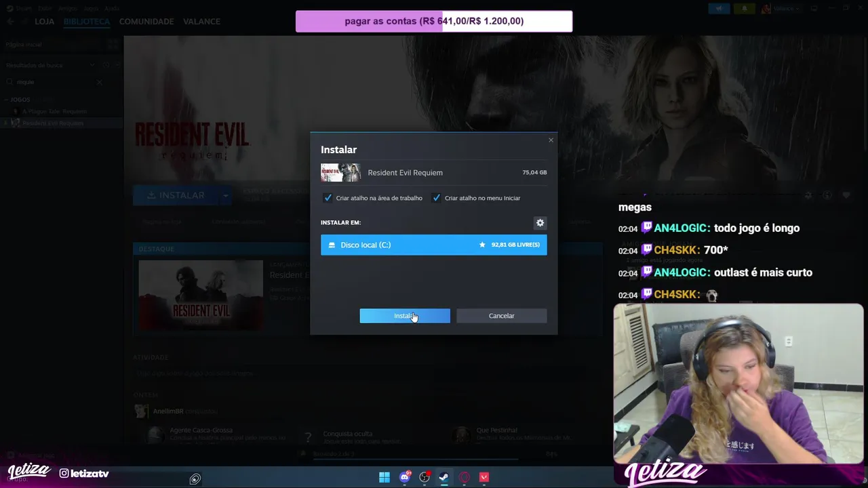
Task: Click Agente Casca-Grossa achievement
Action: (x=201, y=430)
